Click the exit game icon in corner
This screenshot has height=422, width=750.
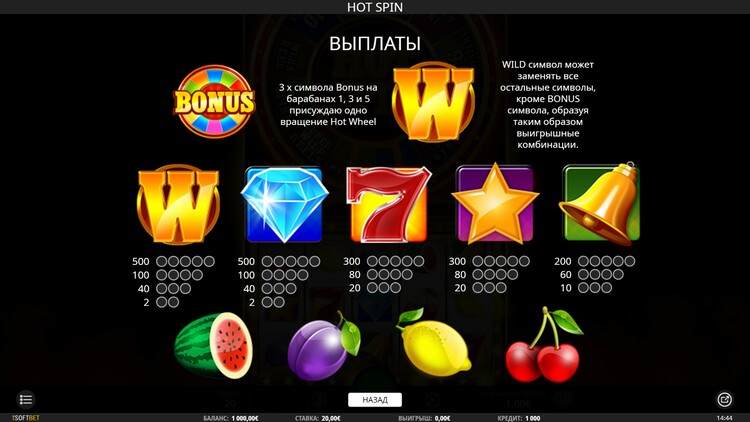(724, 400)
